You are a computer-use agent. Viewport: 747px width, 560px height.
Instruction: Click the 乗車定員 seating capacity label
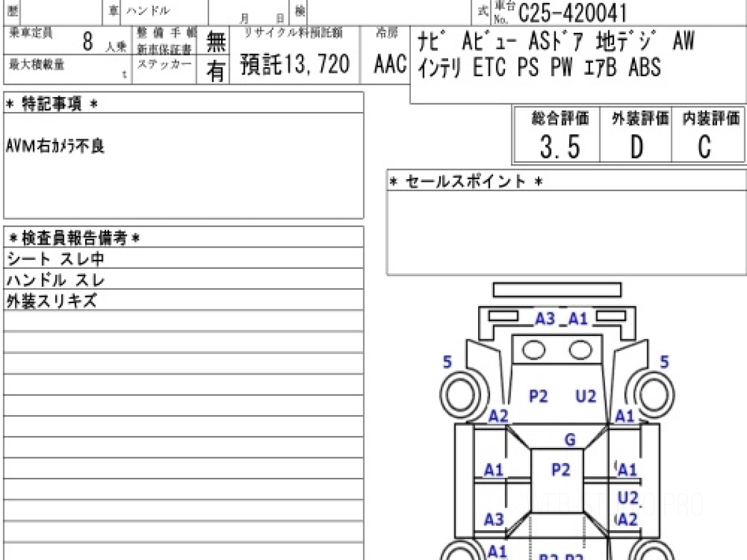point(31,34)
